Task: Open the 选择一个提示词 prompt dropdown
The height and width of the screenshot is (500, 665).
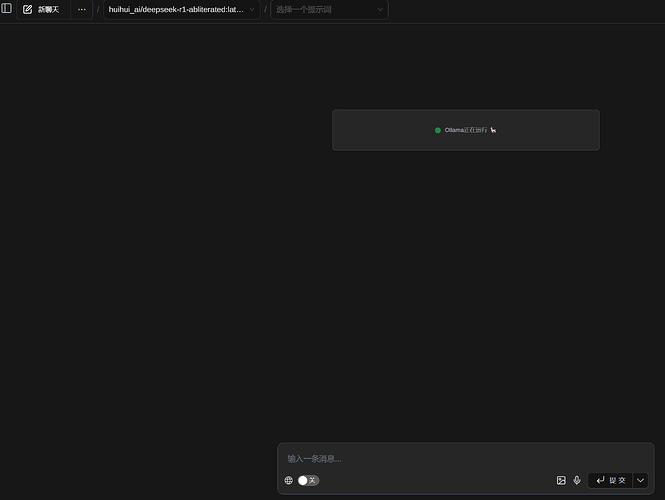Action: pos(330,9)
